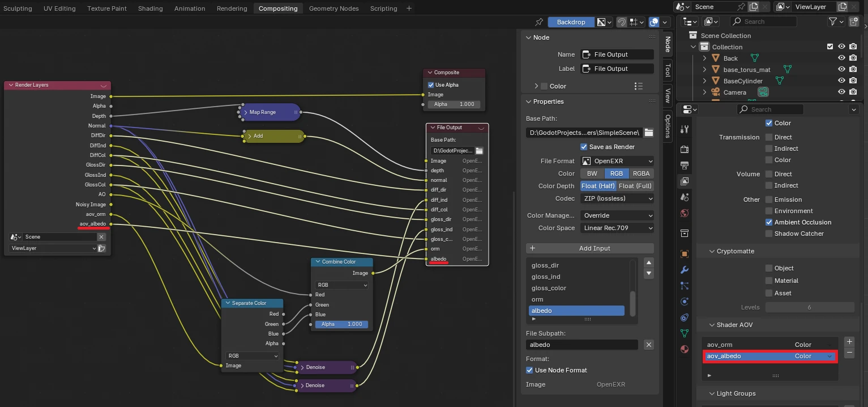
Task: Open the Codec dropdown set to ZIP
Action: (617, 198)
